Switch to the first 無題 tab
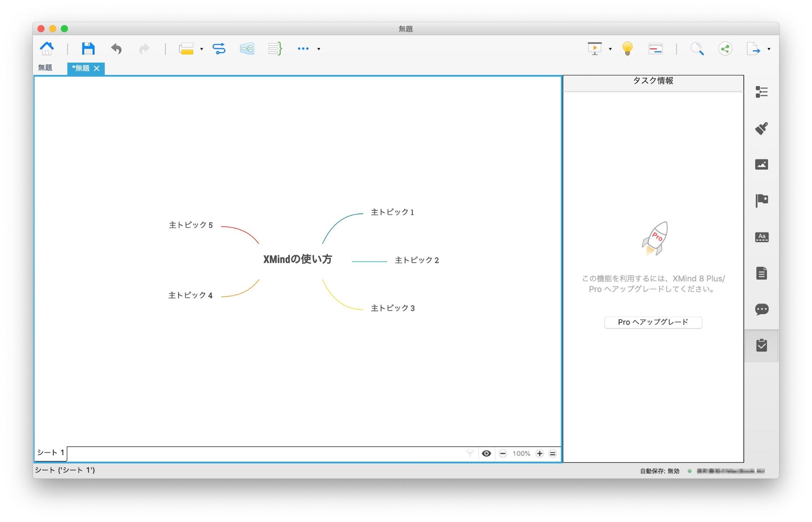The image size is (812, 522). pyautogui.click(x=45, y=68)
